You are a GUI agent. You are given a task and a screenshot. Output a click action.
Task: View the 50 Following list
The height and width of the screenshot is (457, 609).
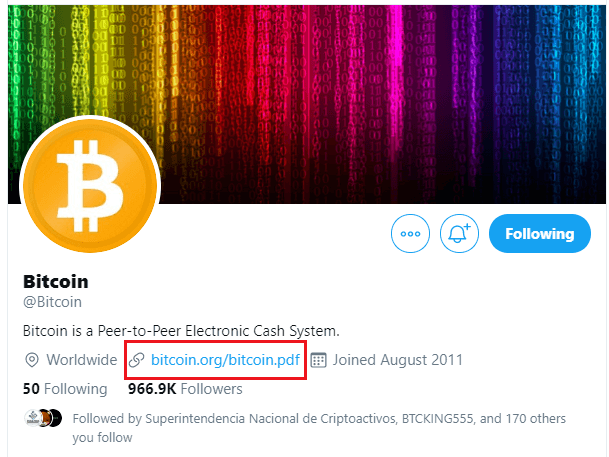65,389
